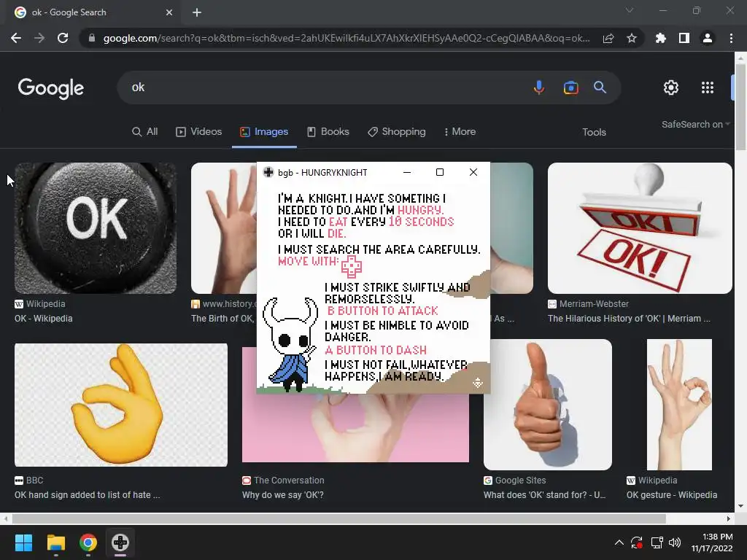The width and height of the screenshot is (747, 560).
Task: Open a new Chrome tab
Action: (x=197, y=12)
